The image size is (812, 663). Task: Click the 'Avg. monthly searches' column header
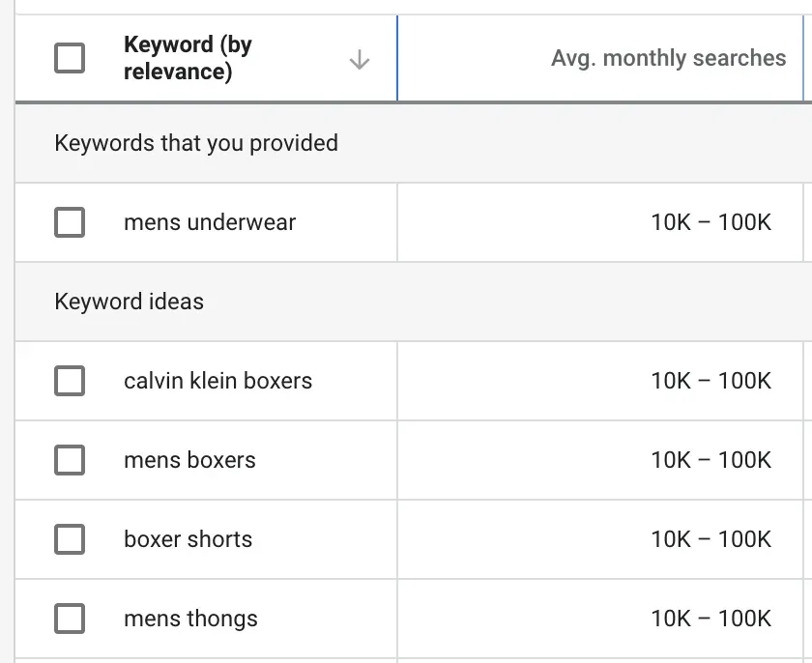[668, 58]
